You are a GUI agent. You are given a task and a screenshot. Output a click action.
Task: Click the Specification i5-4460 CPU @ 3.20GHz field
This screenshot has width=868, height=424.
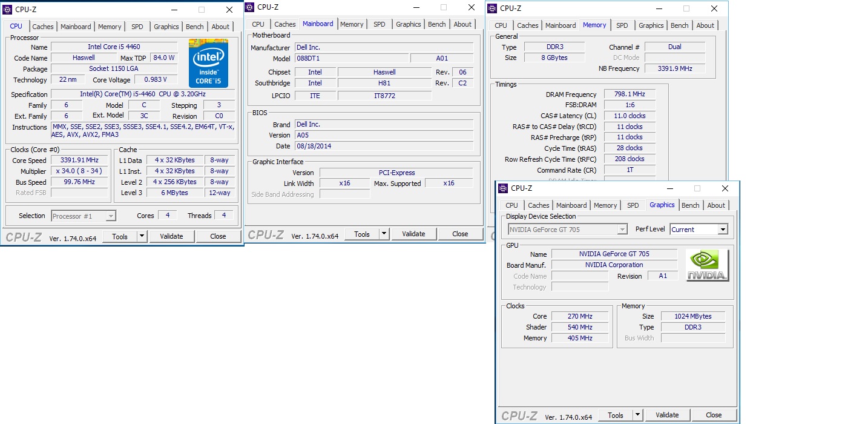pyautogui.click(x=143, y=94)
